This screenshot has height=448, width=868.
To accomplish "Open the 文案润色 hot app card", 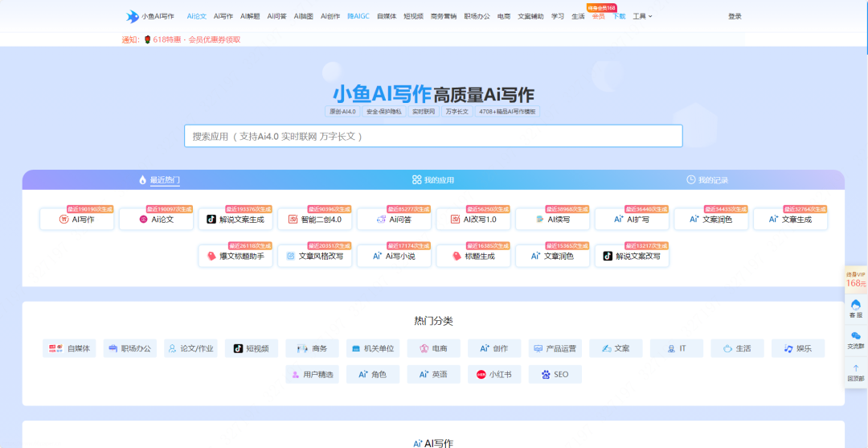I will (710, 220).
